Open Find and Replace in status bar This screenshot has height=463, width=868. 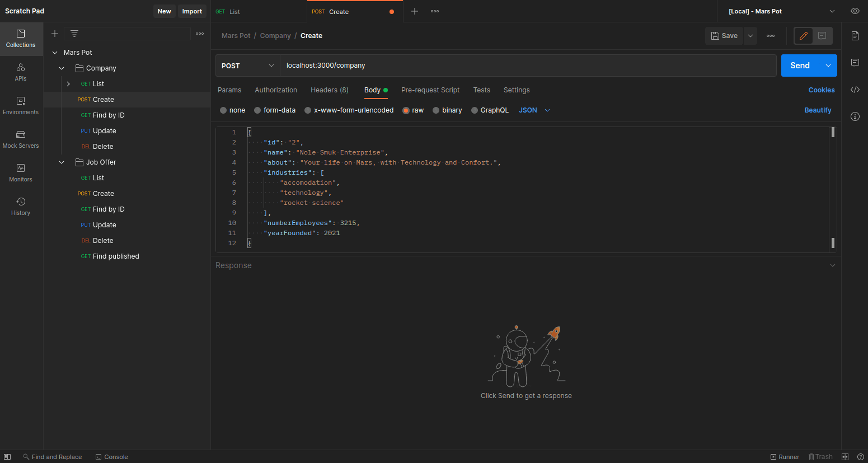[x=52, y=457]
